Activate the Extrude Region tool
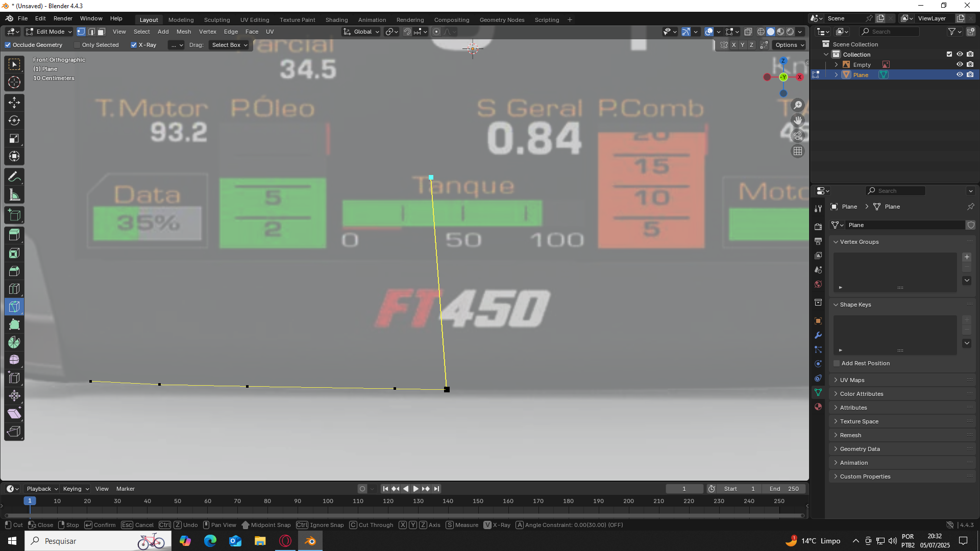The width and height of the screenshot is (980, 551). click(x=14, y=235)
